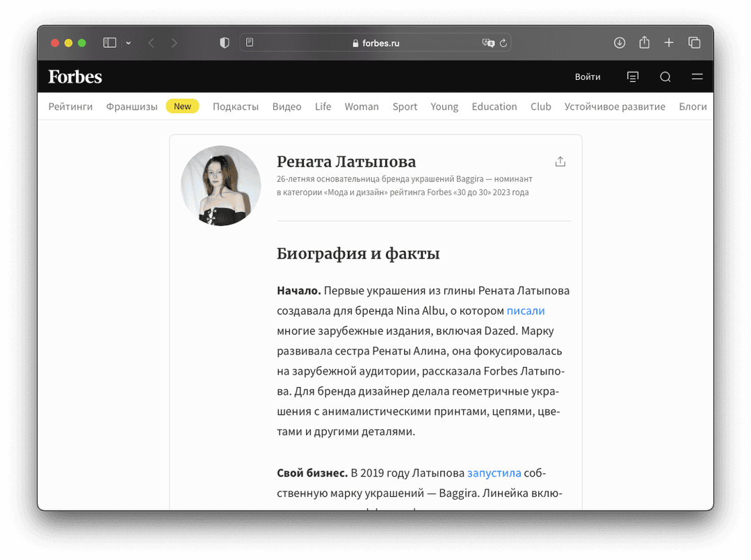Image resolution: width=751 pixels, height=560 pixels.
Task: Click the Войти login button
Action: click(x=588, y=77)
